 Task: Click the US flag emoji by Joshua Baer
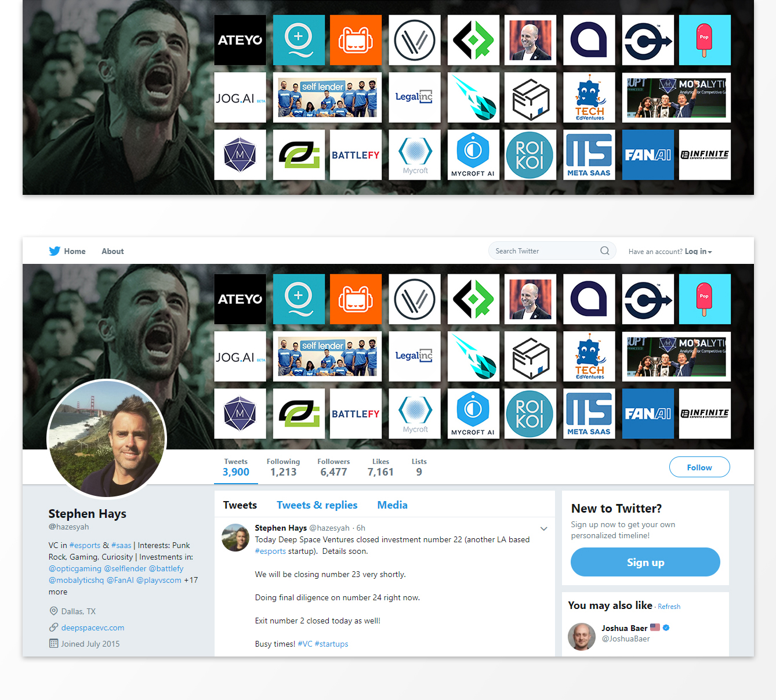655,628
